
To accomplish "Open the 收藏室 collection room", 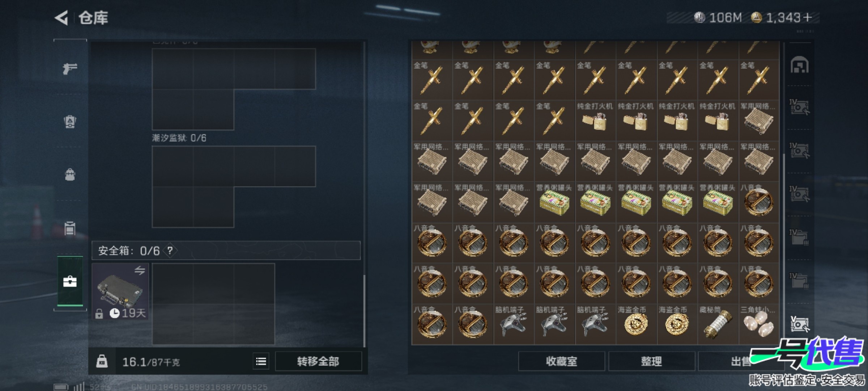I will [x=561, y=361].
